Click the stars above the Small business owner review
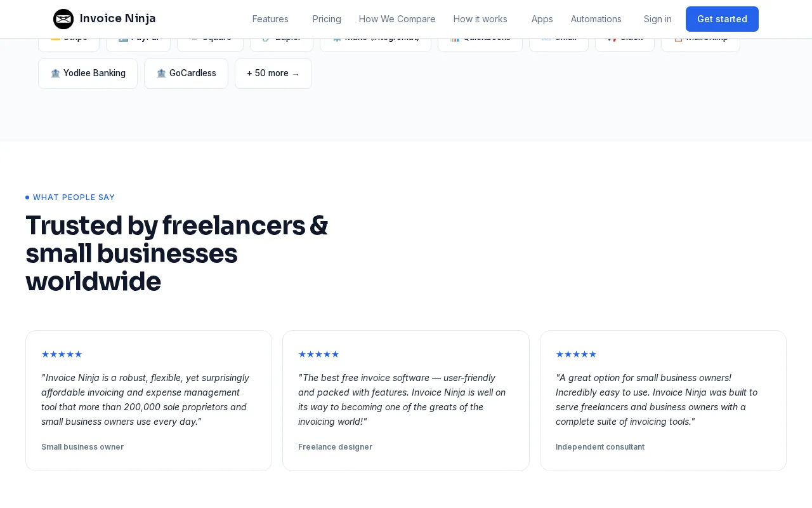 pos(62,354)
